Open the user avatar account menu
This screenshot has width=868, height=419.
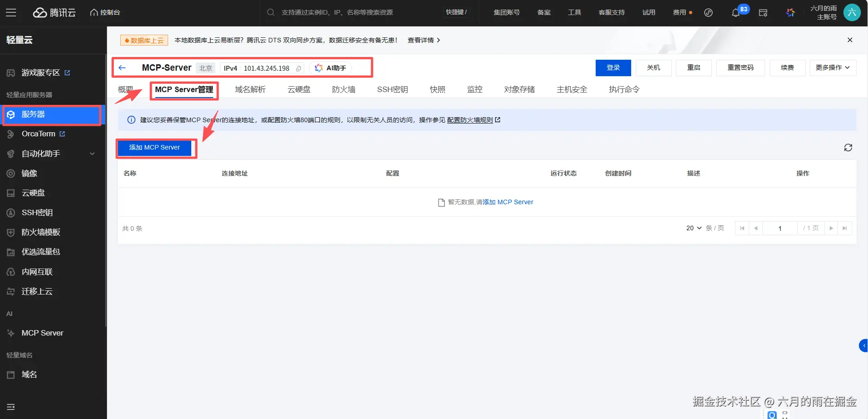(x=852, y=12)
